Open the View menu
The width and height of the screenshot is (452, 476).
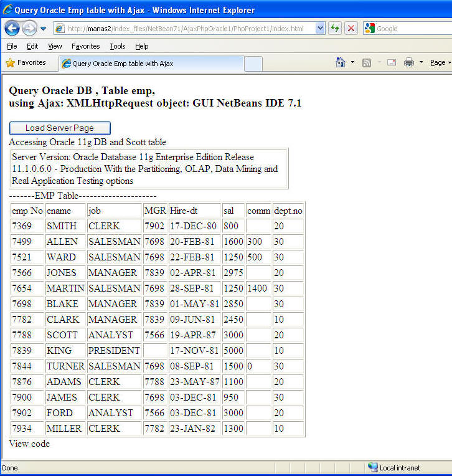coord(55,46)
